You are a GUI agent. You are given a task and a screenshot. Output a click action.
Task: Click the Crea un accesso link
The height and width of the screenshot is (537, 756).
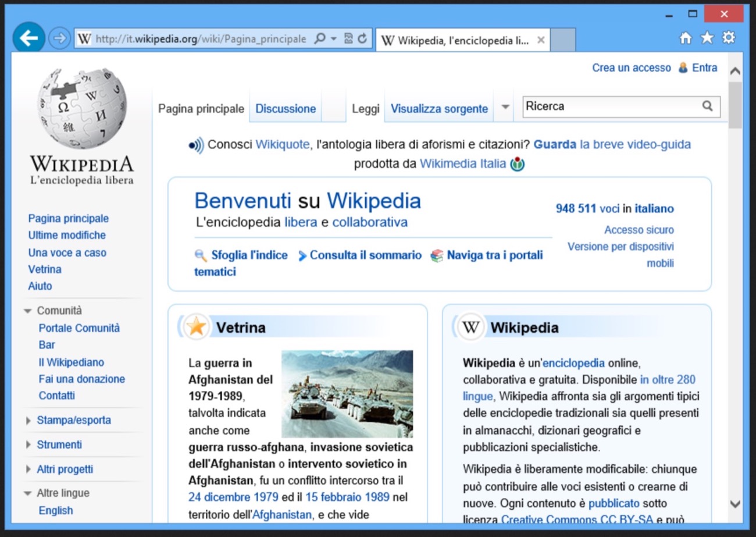(x=632, y=68)
